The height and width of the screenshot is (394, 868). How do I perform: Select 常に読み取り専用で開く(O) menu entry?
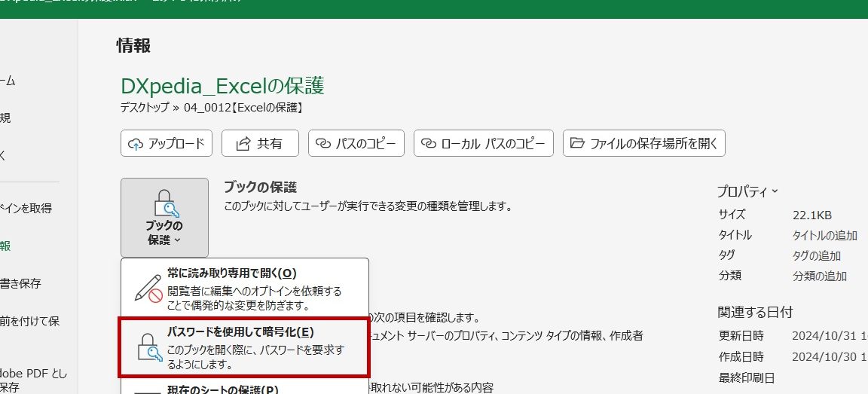(x=245, y=289)
